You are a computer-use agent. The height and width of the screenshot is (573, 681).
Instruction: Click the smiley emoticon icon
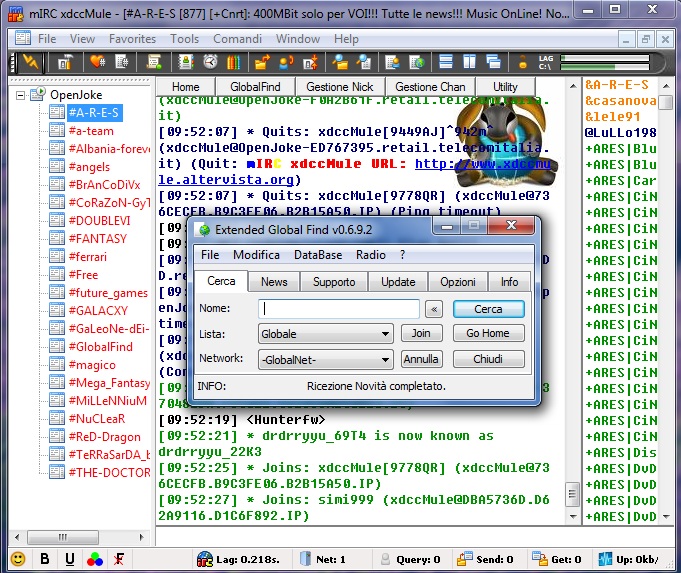[18, 559]
